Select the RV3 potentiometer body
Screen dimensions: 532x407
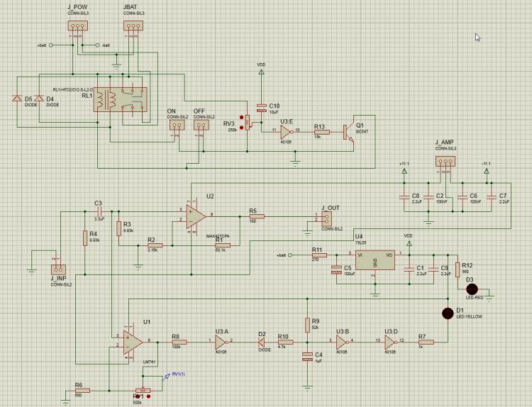248,122
